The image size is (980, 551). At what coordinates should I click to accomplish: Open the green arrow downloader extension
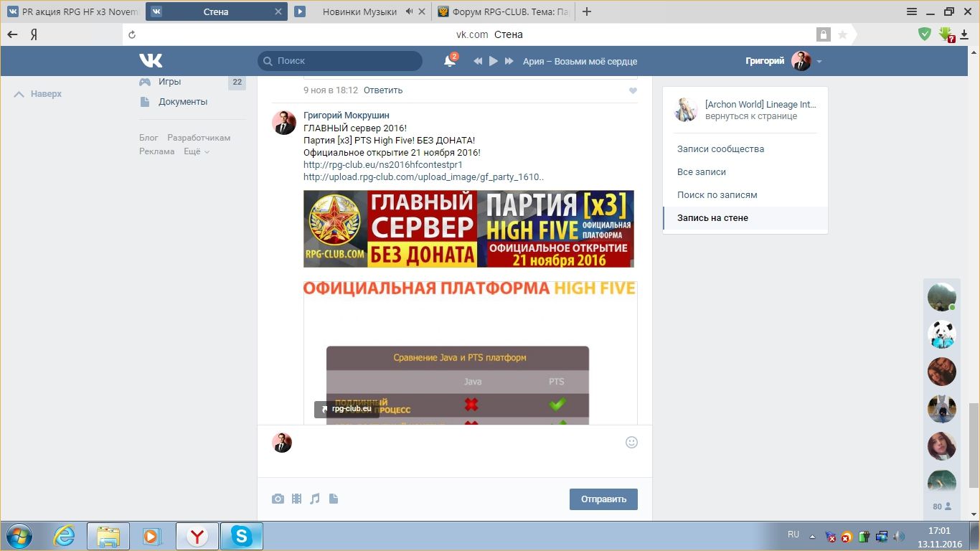pyautogui.click(x=947, y=34)
